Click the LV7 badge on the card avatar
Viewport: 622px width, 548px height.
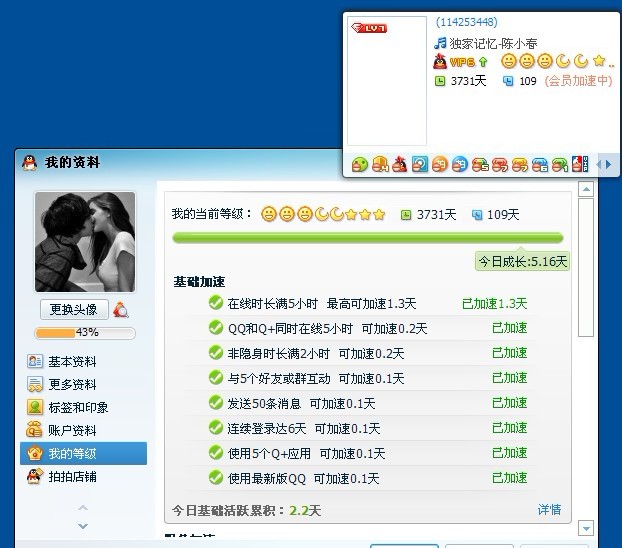pyautogui.click(x=369, y=28)
